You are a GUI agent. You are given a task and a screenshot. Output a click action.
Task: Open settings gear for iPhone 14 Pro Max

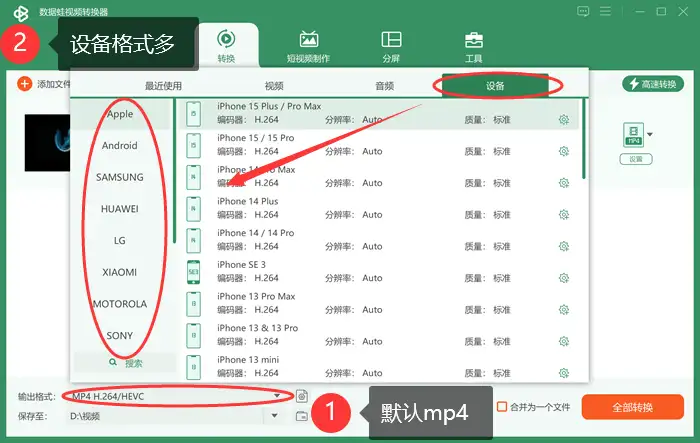point(564,183)
